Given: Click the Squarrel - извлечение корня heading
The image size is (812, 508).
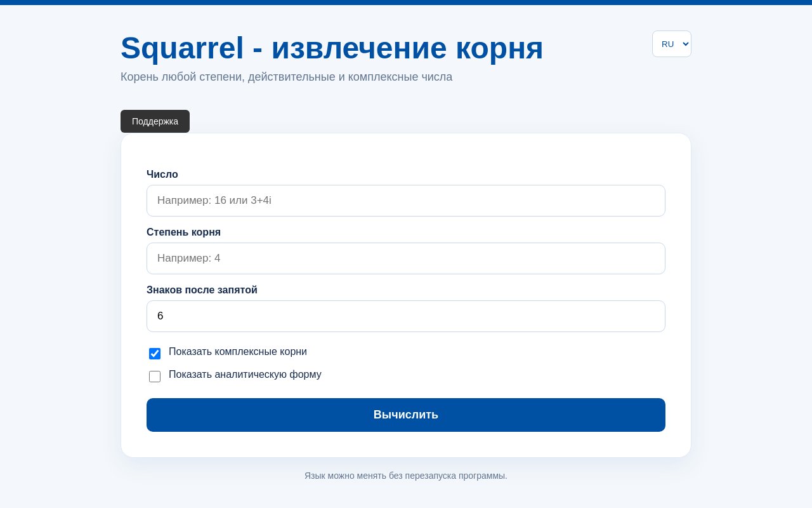Looking at the screenshot, I should pyautogui.click(x=332, y=48).
